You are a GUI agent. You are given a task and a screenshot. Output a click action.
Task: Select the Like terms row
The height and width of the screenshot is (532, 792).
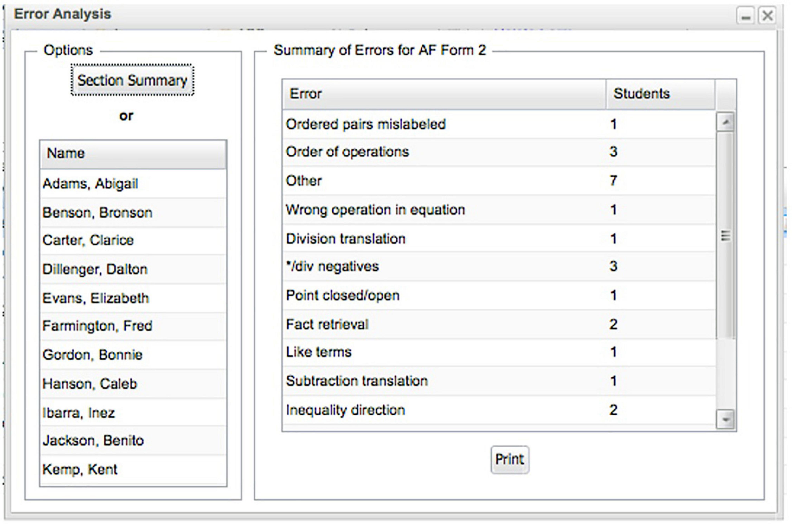[499, 352]
